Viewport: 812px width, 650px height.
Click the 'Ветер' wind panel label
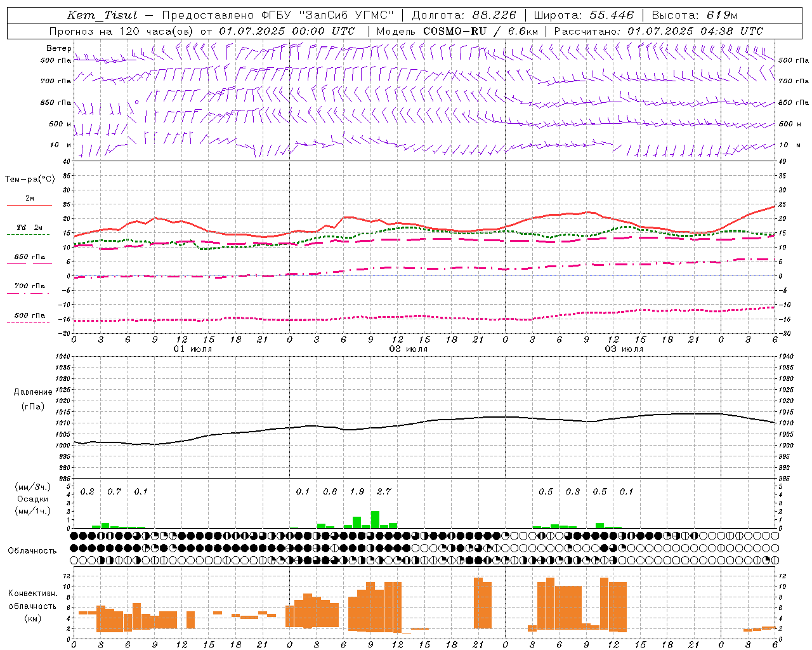[58, 48]
